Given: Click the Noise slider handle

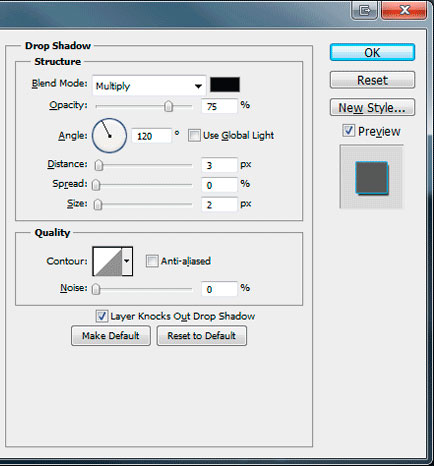Looking at the screenshot, I should [x=96, y=289].
